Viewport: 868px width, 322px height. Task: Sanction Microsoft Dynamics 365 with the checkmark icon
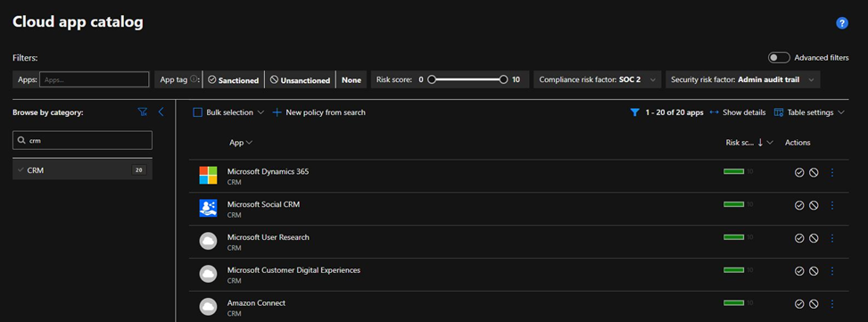[799, 173]
